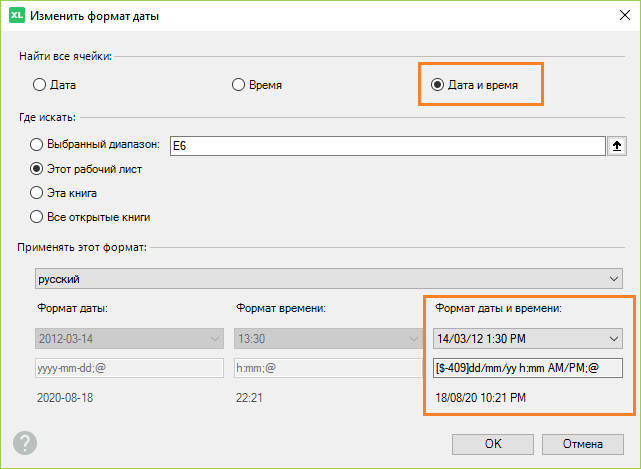The height and width of the screenshot is (469, 641).
Task: Click the yyyy-mm-dd date code field
Action: (129, 368)
